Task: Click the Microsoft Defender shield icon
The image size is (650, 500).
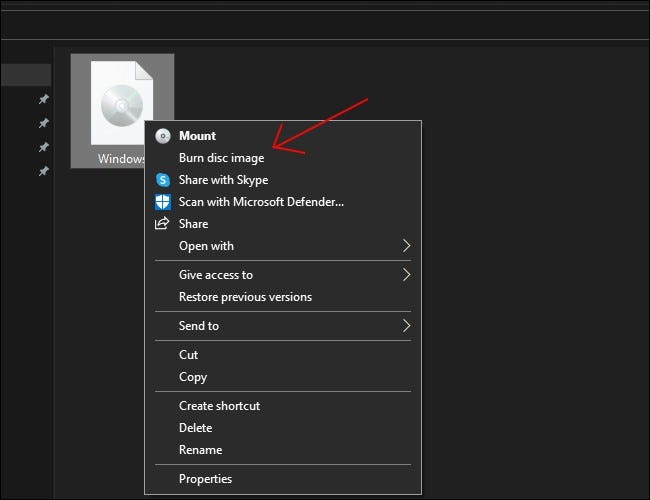Action: pyautogui.click(x=163, y=202)
